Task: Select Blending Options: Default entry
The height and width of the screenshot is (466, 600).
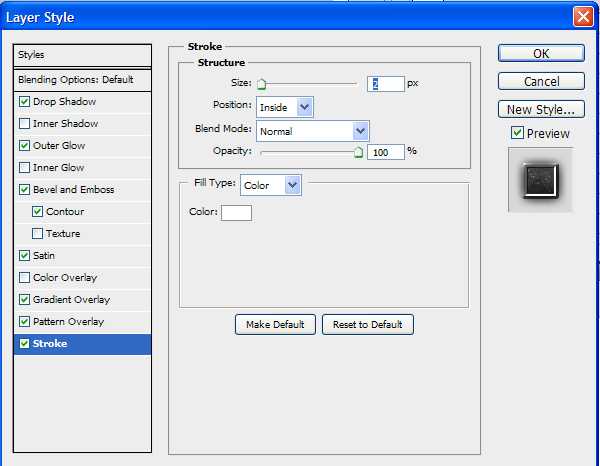Action: click(x=82, y=80)
